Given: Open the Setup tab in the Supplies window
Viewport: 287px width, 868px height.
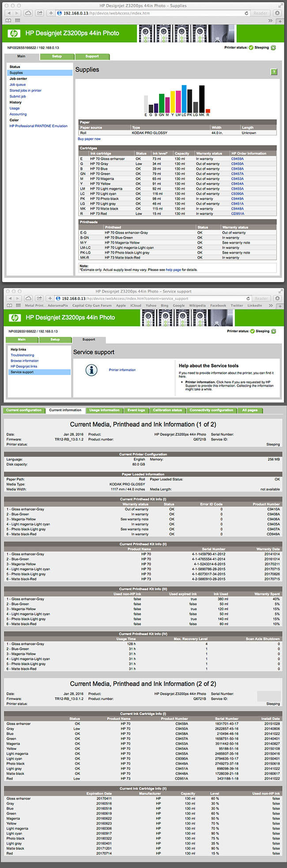Looking at the screenshot, I should point(57,57).
